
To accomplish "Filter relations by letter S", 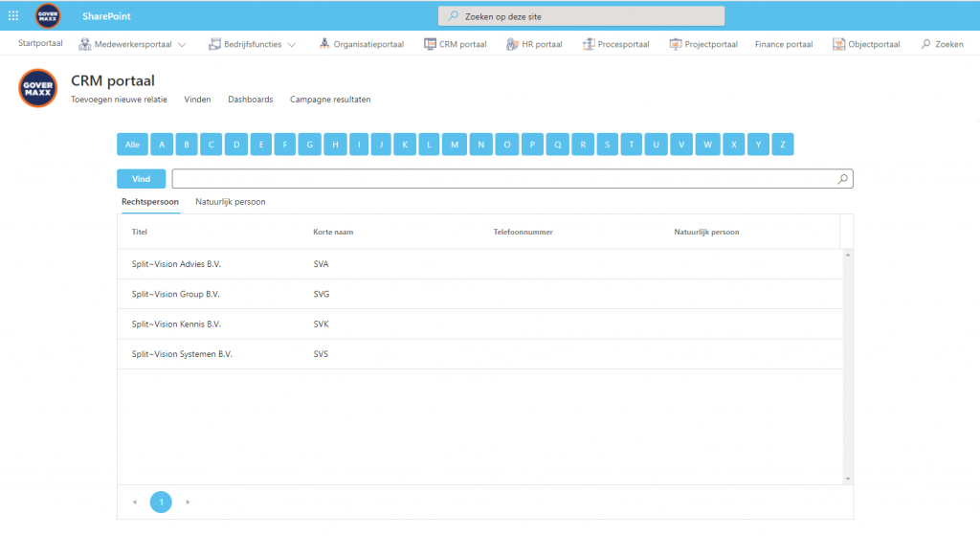I will pos(607,145).
